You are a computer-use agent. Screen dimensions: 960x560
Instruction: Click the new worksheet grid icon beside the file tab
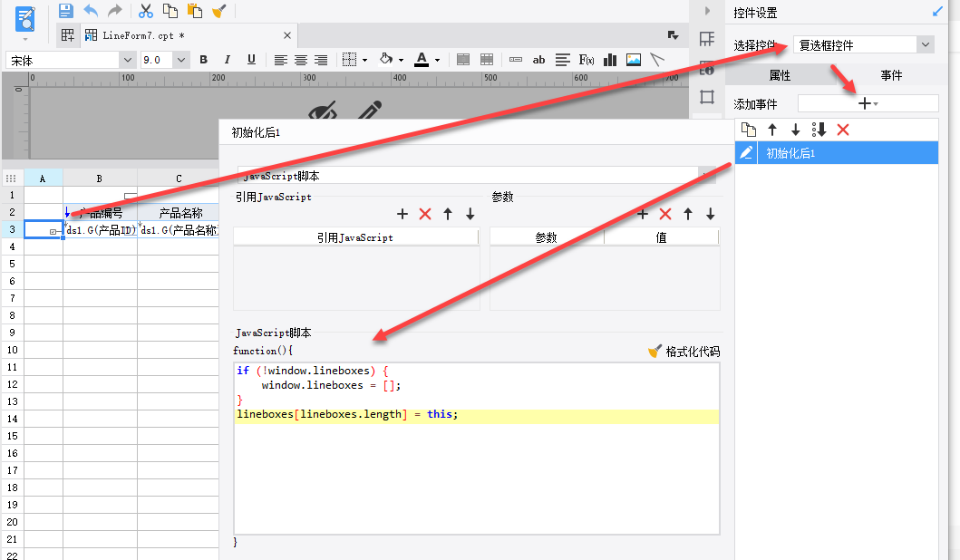(68, 35)
